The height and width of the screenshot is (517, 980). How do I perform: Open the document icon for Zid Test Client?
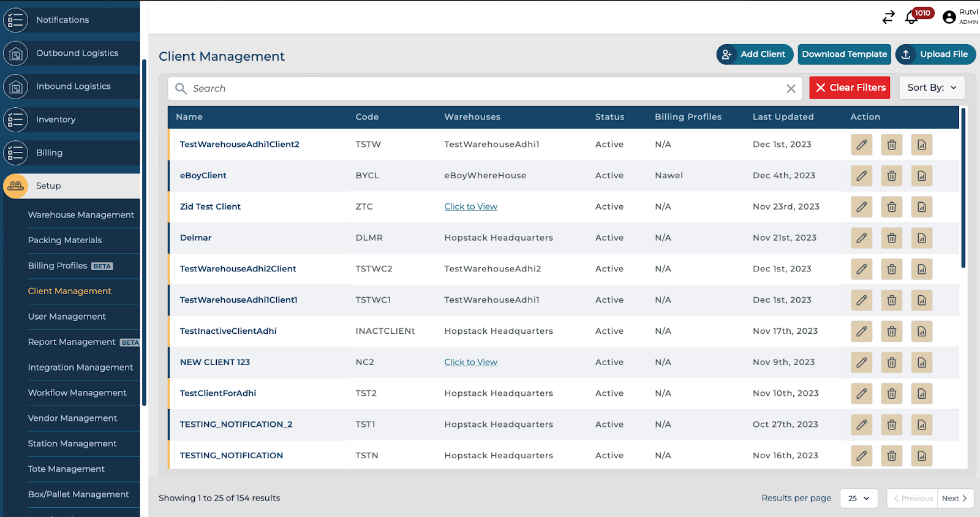(921, 207)
